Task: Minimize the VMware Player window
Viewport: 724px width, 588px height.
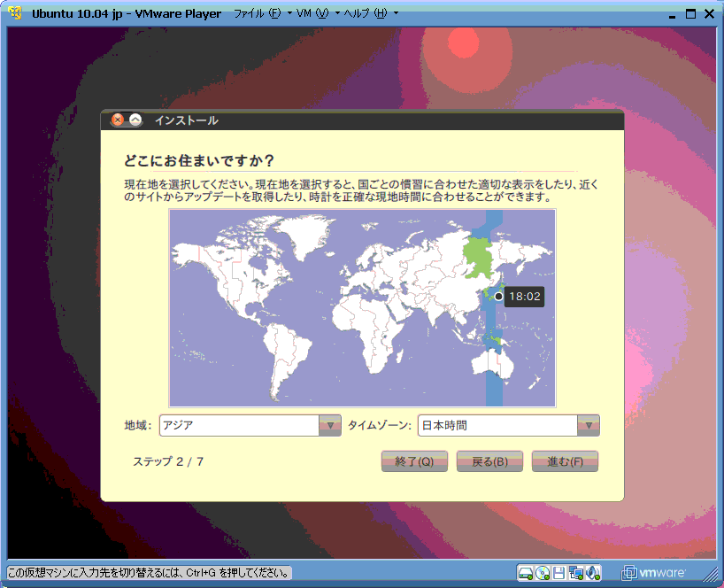Action: 673,15
